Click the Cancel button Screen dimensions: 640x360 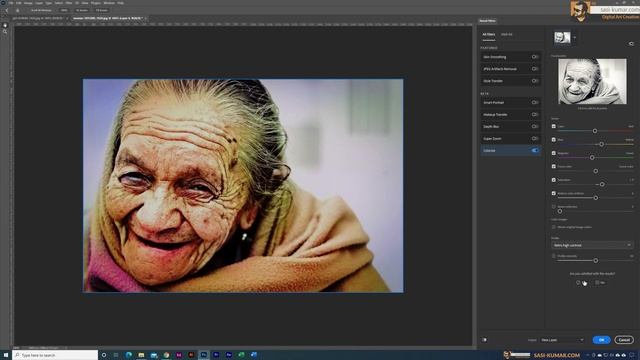point(624,340)
